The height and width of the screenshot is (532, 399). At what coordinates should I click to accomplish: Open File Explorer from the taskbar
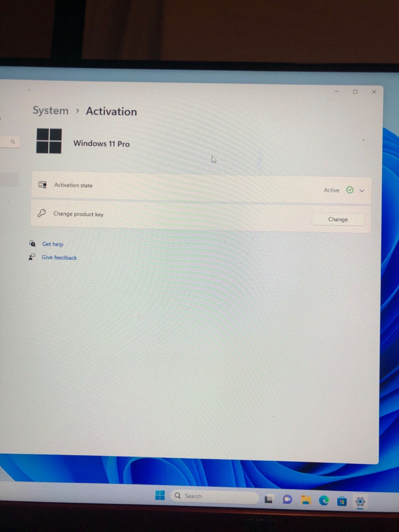click(x=306, y=500)
